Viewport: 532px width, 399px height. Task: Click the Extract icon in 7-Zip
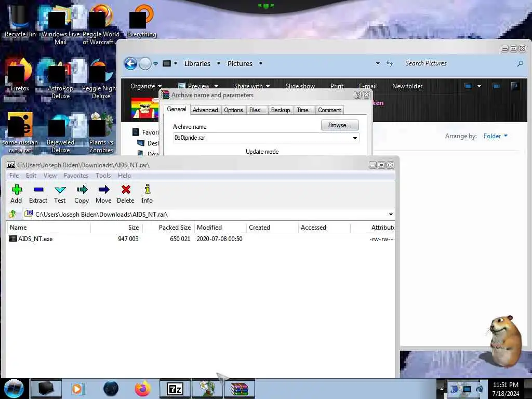click(38, 194)
